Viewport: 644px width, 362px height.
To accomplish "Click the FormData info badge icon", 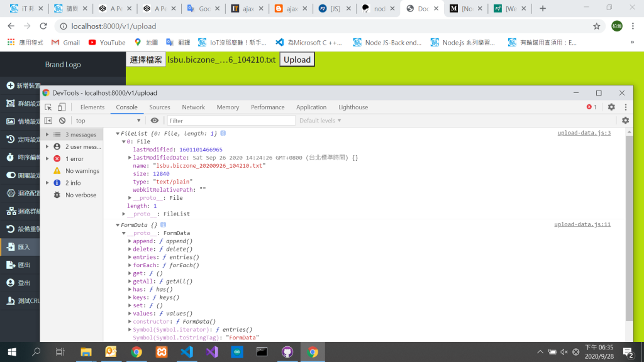I will pos(163,224).
